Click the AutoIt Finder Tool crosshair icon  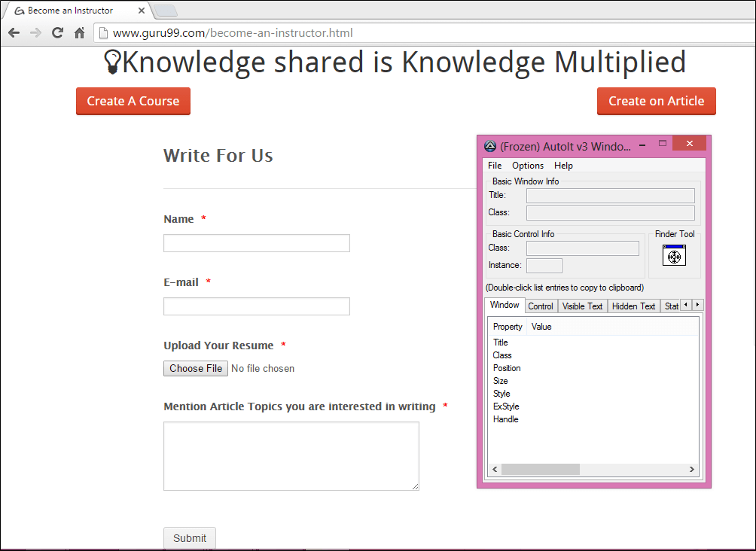point(674,256)
